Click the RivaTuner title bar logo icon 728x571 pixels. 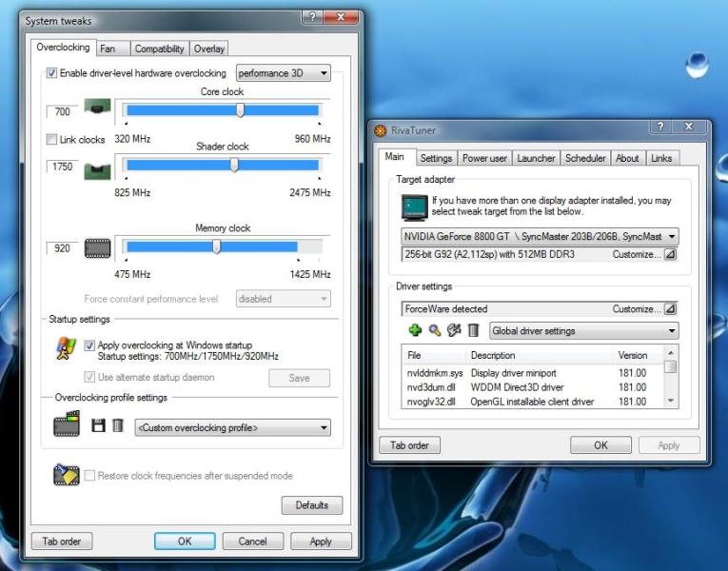coord(381,130)
